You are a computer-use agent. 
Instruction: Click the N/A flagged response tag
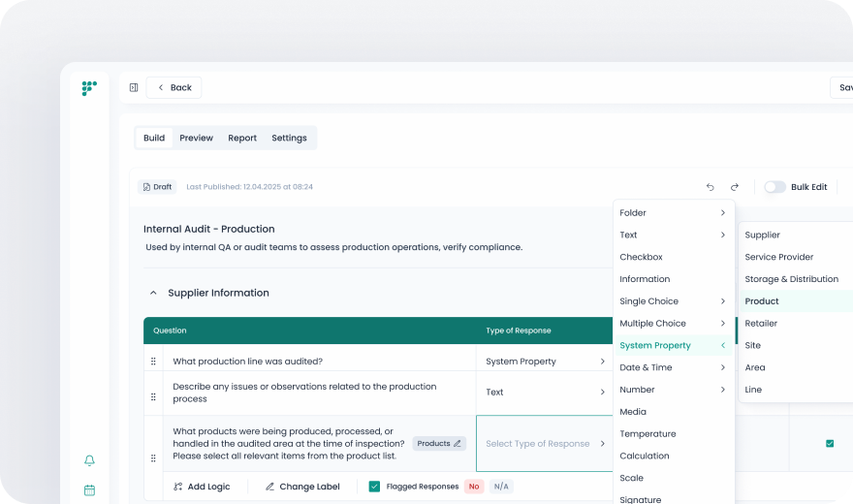point(501,487)
